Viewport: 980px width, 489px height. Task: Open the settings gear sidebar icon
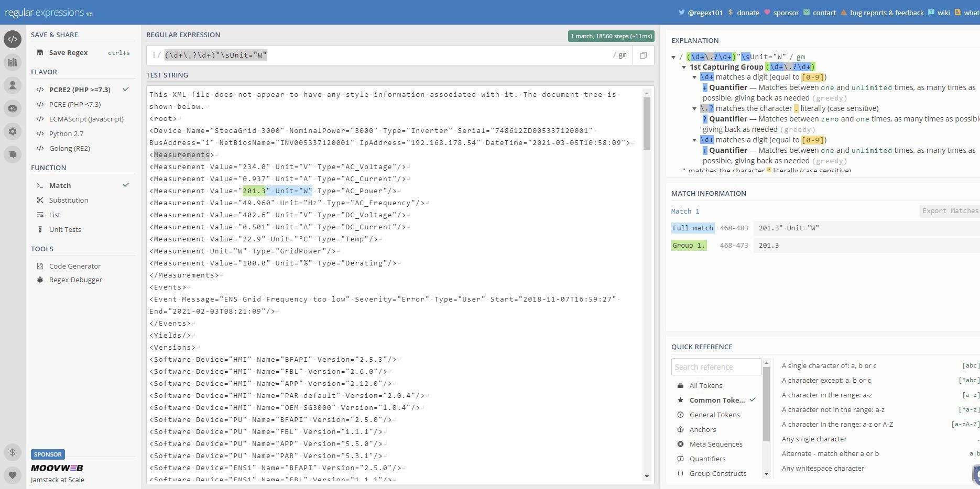point(13,131)
